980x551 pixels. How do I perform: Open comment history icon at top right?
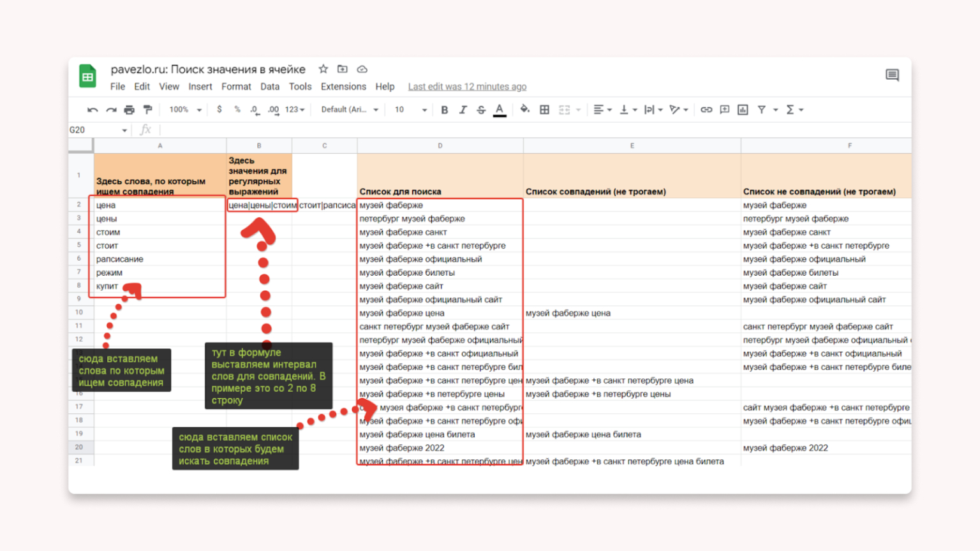[892, 75]
